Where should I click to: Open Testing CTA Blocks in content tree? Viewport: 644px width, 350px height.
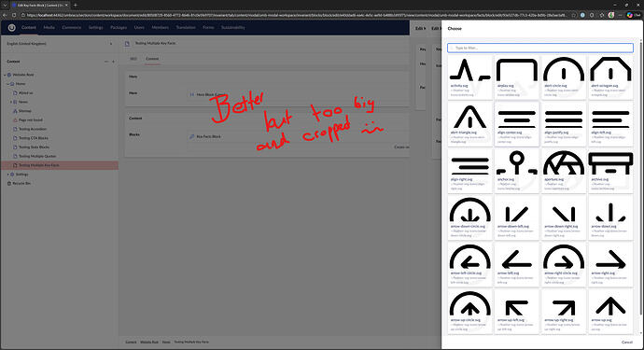(x=34, y=138)
